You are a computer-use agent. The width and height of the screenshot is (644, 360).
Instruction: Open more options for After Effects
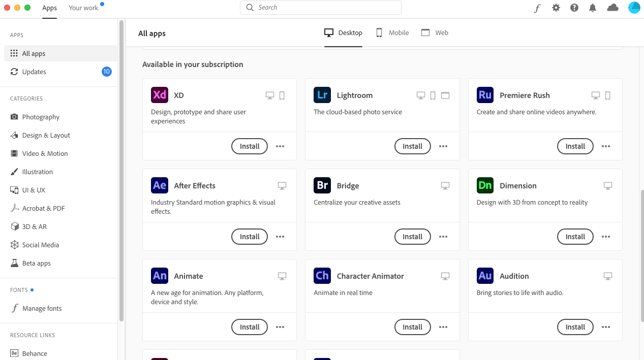(280, 236)
